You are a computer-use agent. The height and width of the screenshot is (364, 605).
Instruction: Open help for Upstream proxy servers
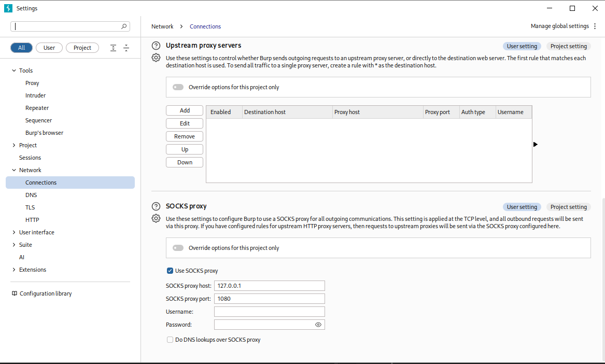(156, 46)
